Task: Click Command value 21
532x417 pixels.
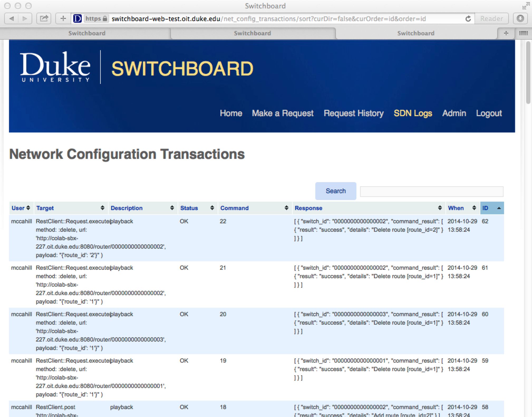Action: pos(223,268)
